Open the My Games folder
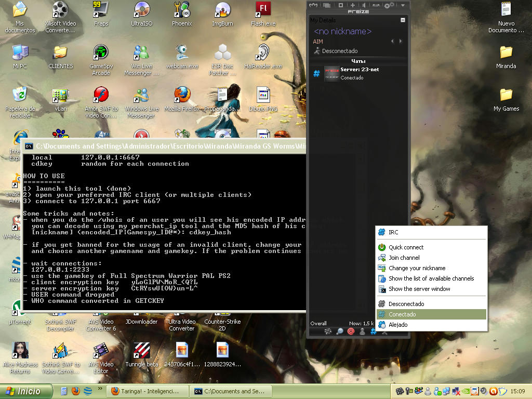 [x=506, y=99]
